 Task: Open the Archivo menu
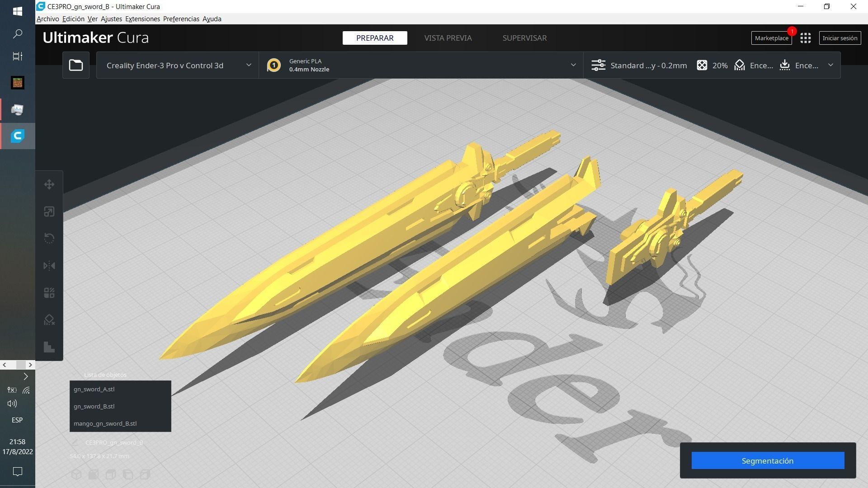[x=47, y=19]
